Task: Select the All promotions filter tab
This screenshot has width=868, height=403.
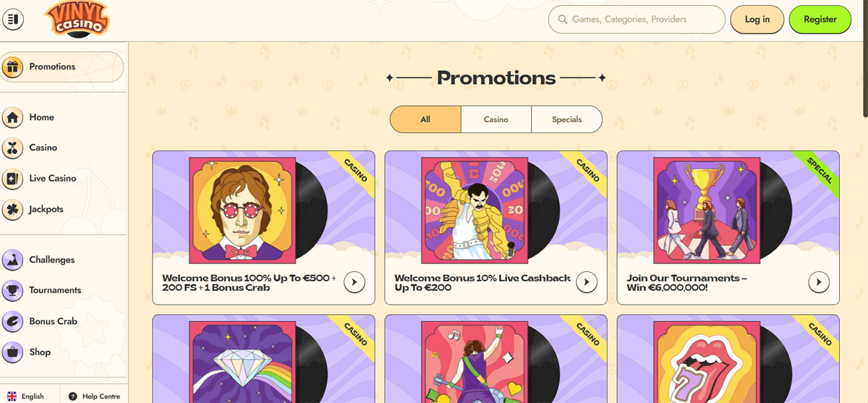Action: (425, 119)
